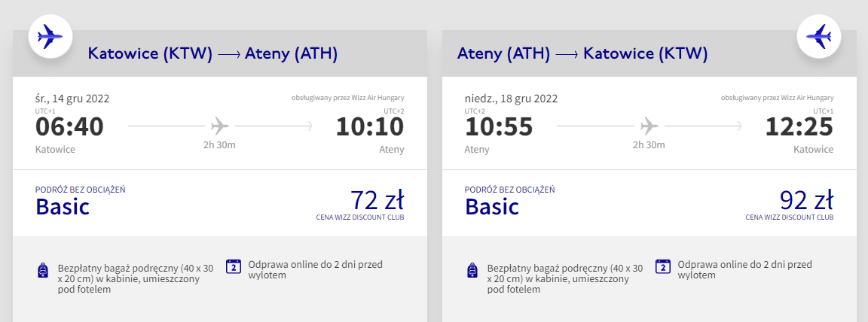Click the backpack icon in return flight card
This screenshot has height=322, width=868.
pos(472,271)
